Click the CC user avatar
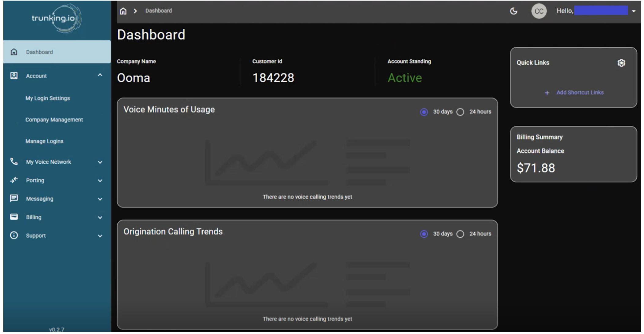Image resolution: width=644 pixels, height=334 pixels. coord(539,11)
